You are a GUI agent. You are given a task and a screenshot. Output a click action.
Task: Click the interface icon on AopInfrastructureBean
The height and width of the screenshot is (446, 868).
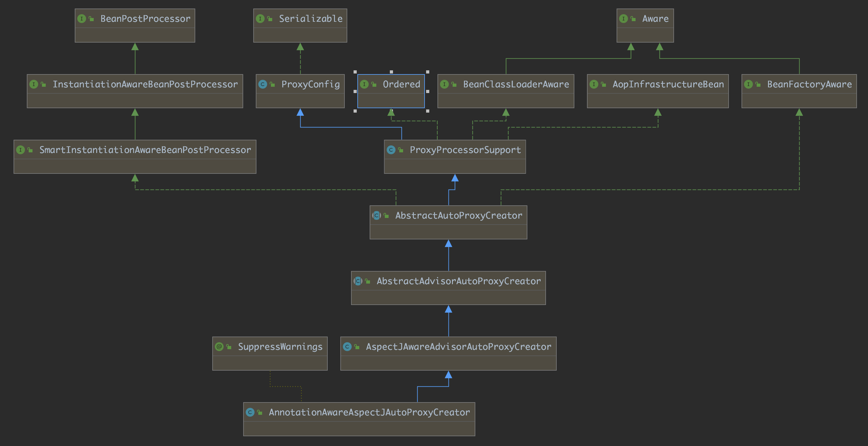pos(594,84)
